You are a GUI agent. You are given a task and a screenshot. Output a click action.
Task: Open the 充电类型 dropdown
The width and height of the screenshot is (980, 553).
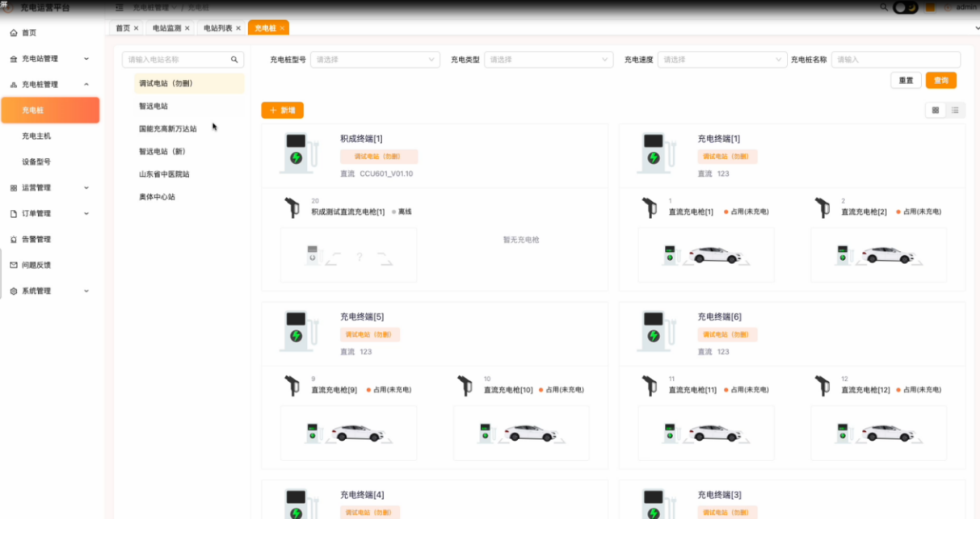coord(549,60)
